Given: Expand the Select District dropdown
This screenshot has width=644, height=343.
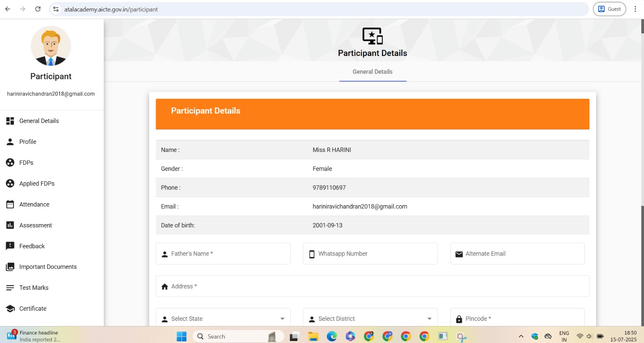Looking at the screenshot, I should point(370,318).
